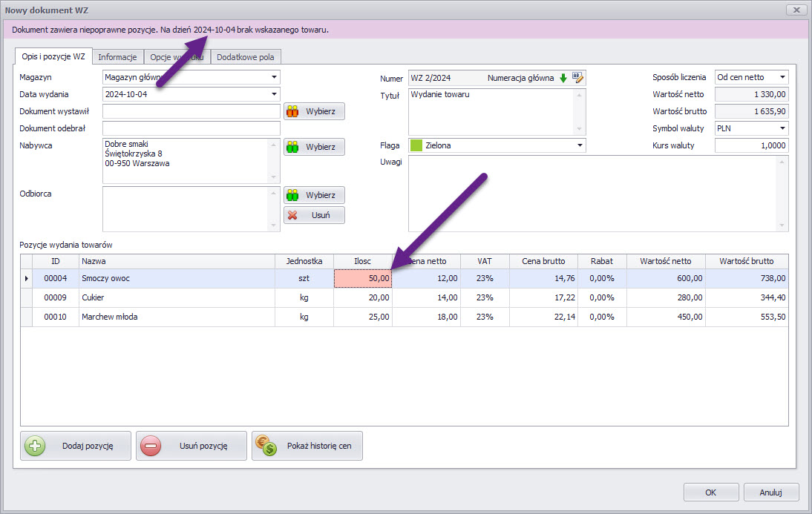The height and width of the screenshot is (514, 812).
Task: Choose a buyer with Wybierz beside Nabywca
Action: [314, 147]
